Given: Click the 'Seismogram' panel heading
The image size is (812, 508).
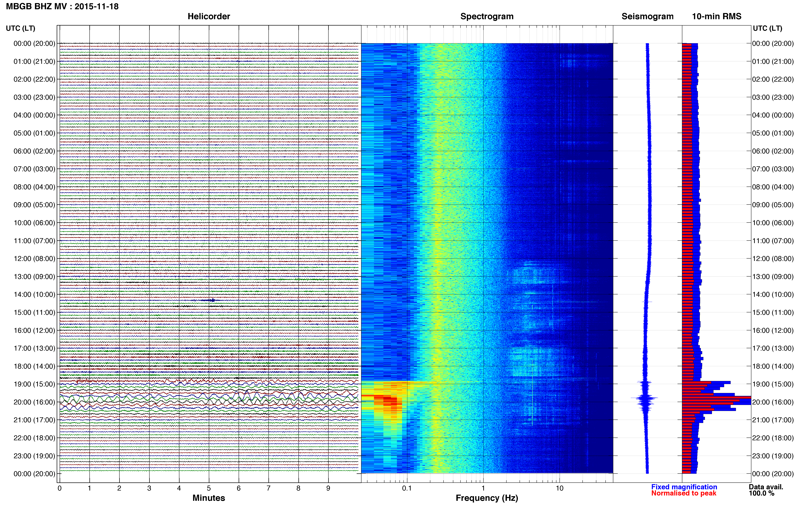Looking at the screenshot, I should coord(647,16).
